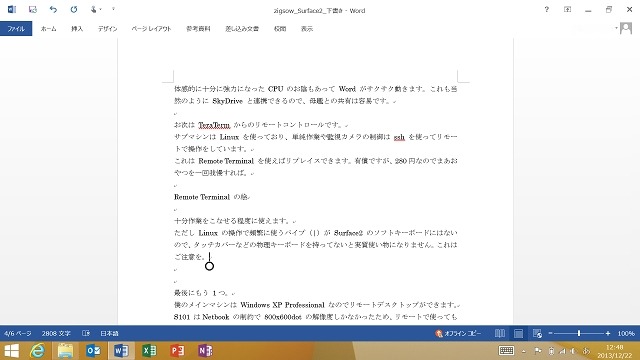Viewport: 640px width, 360px height.
Task: Click the user account picture
Action: 626,28
